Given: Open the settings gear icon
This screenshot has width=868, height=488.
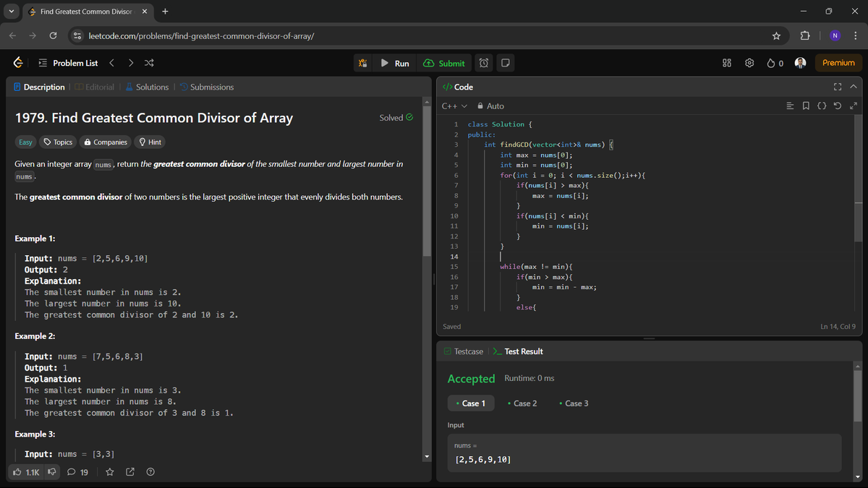Looking at the screenshot, I should 749,63.
